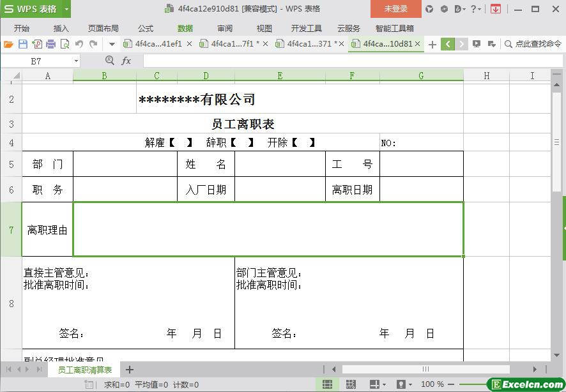This screenshot has width=566, height=392.
Task: Open the Name Box dropdown arrow
Action: pos(77,61)
